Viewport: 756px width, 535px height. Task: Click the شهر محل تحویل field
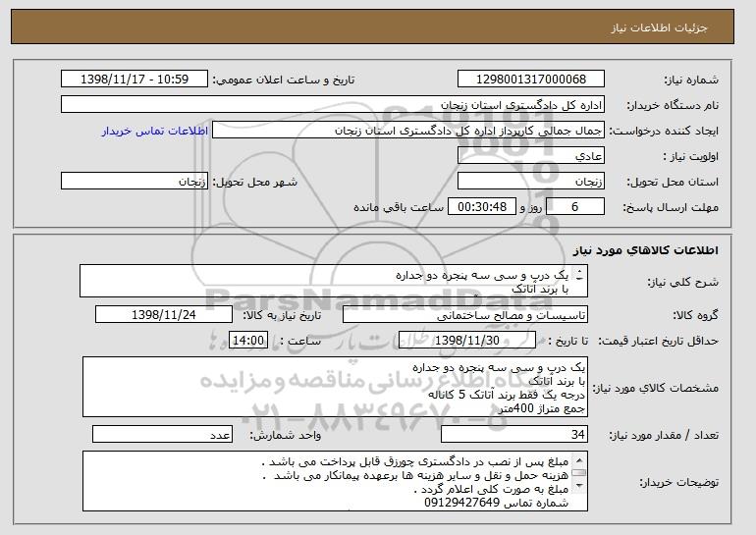click(x=135, y=182)
